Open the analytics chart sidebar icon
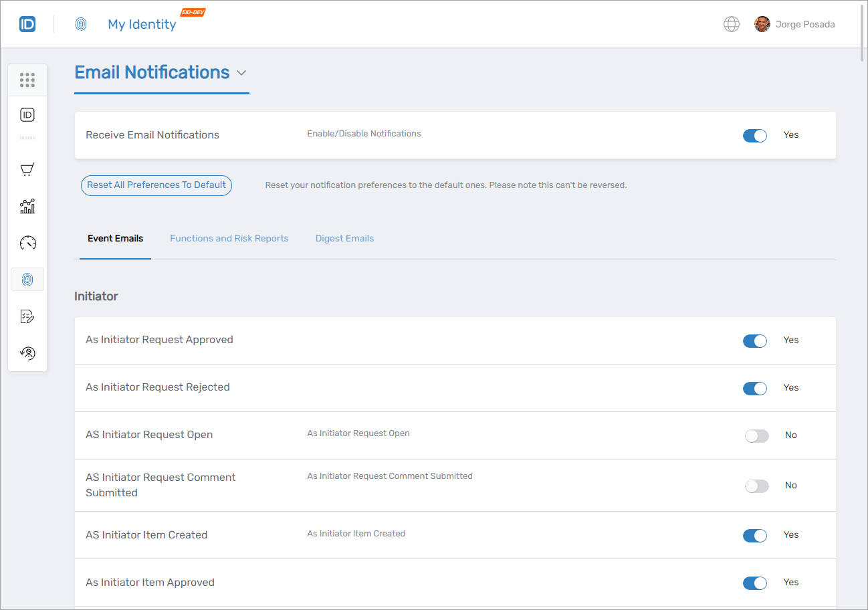 27,206
